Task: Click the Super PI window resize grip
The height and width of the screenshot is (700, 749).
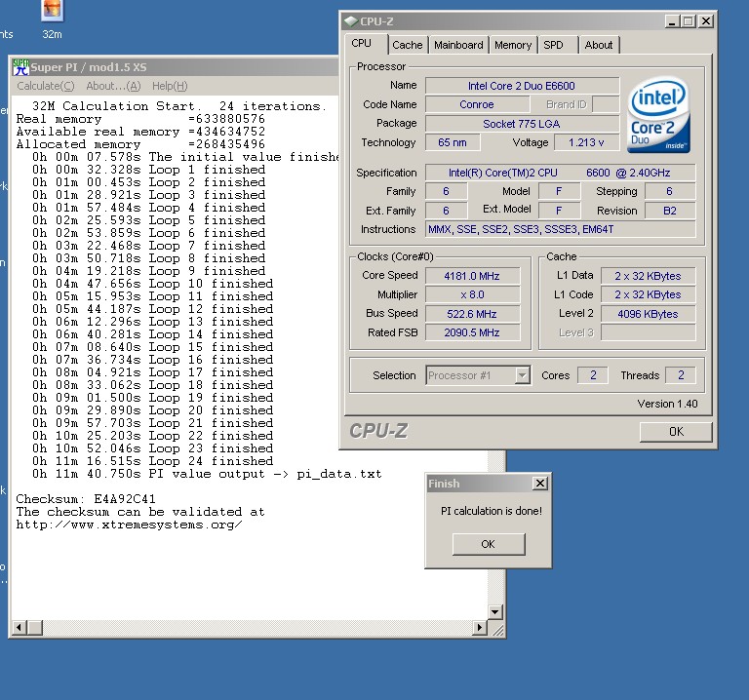Action: 497,630
